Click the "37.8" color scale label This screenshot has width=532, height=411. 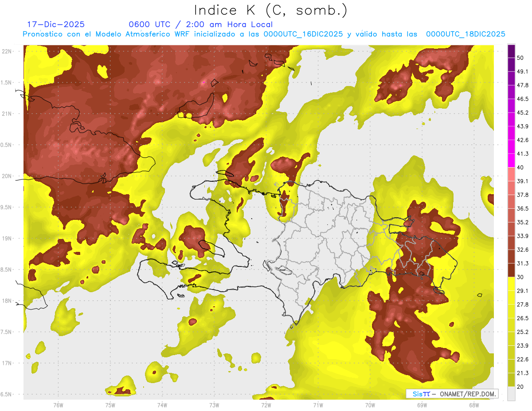(523, 195)
